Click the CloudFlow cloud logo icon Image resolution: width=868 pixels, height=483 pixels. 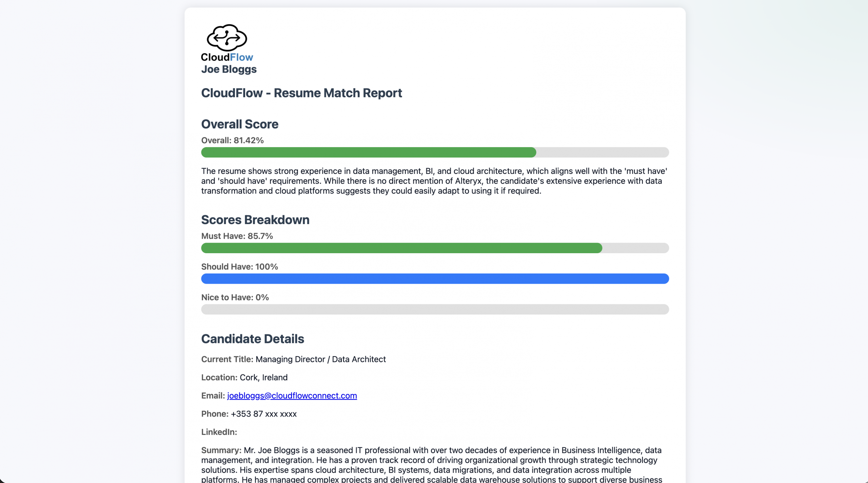tap(227, 37)
